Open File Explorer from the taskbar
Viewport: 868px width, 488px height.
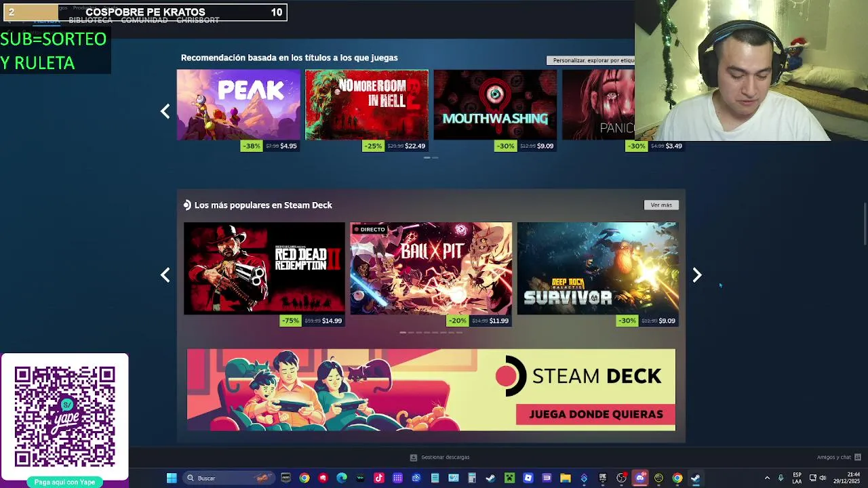tap(565, 478)
